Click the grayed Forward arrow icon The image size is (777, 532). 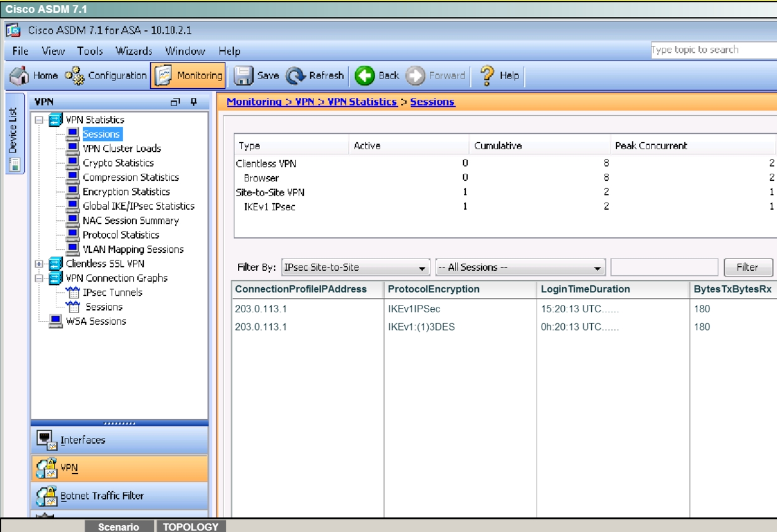tap(415, 76)
